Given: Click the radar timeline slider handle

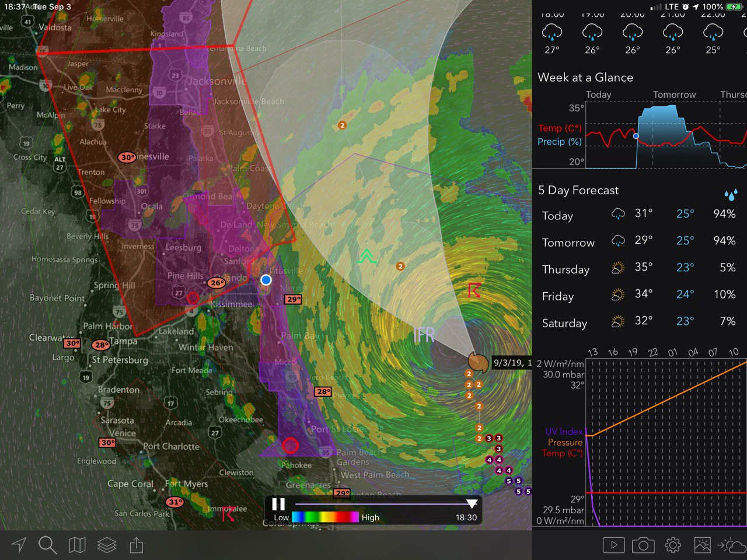Looking at the screenshot, I should tap(472, 503).
